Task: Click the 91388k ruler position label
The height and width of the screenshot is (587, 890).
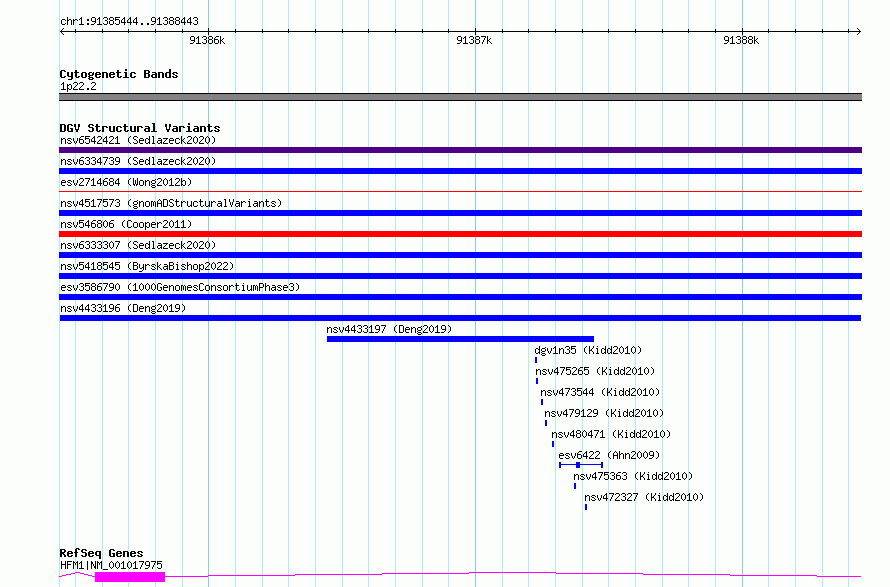Action: 741,40
